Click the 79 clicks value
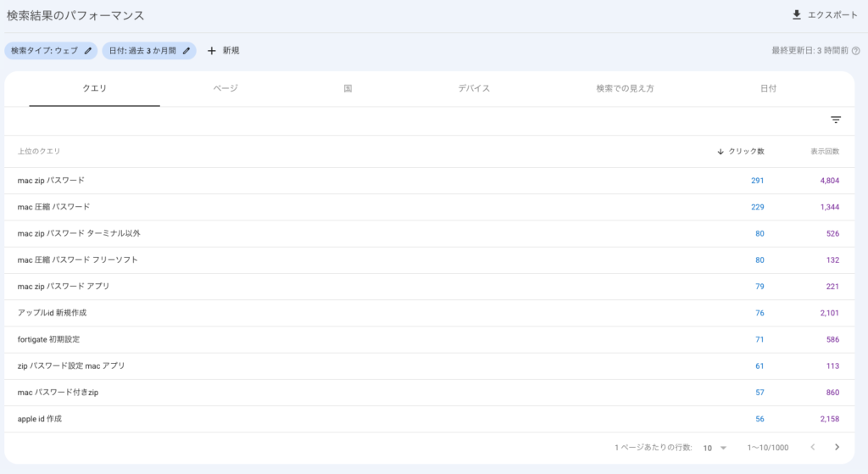Image resolution: width=868 pixels, height=474 pixels. (759, 287)
